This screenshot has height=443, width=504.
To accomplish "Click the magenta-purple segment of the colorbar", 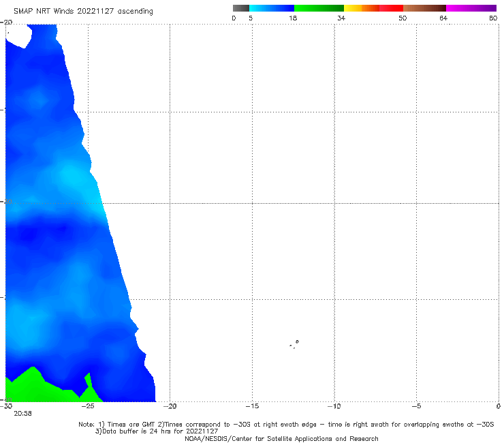I will [471, 8].
